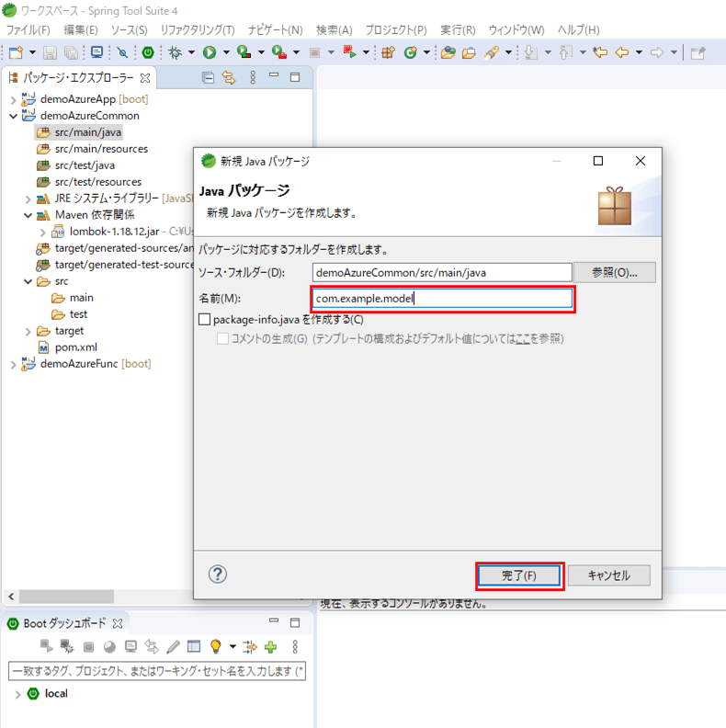Click the Back navigation yellow arrow icon

[622, 52]
